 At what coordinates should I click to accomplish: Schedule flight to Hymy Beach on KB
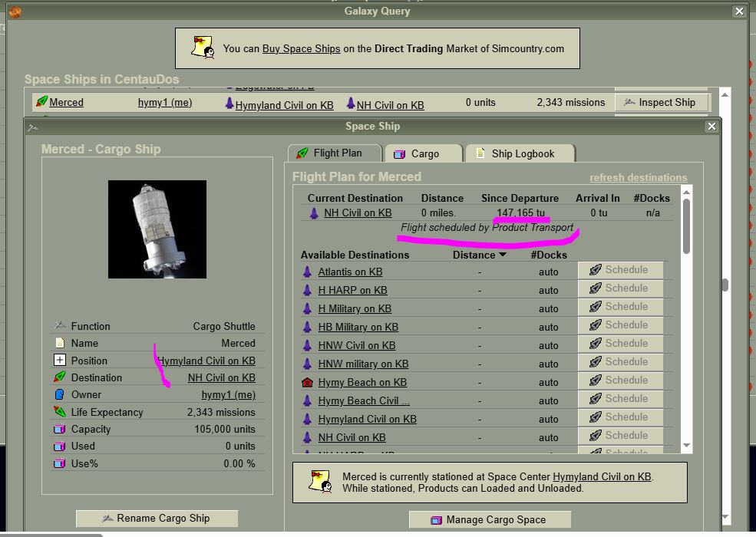(620, 381)
